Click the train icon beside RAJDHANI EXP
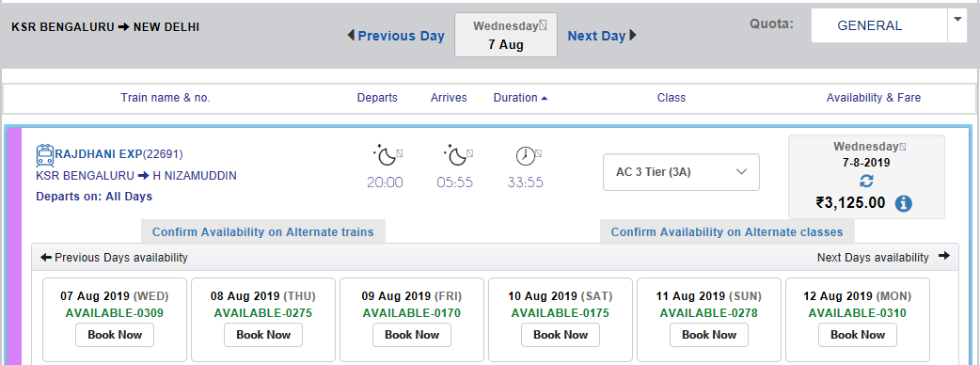 pyautogui.click(x=45, y=154)
